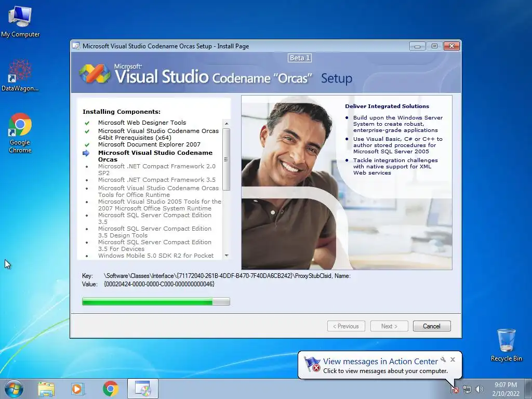Open the DataWagon desktop shortcut
The width and height of the screenshot is (532, 399).
20,75
